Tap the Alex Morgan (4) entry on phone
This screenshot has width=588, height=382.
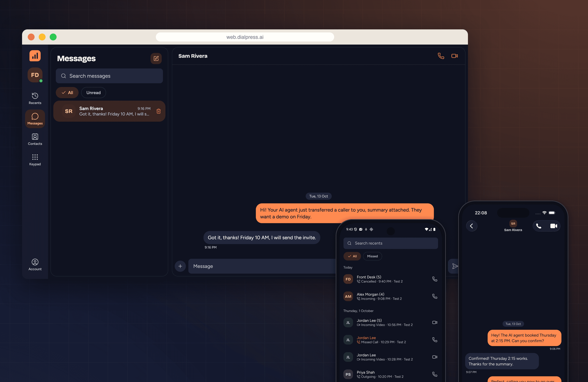(x=390, y=296)
